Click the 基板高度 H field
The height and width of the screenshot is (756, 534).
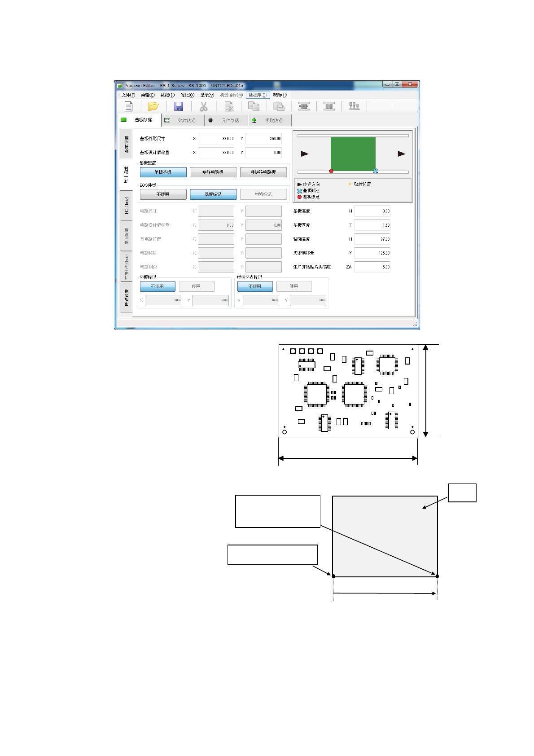coord(372,211)
